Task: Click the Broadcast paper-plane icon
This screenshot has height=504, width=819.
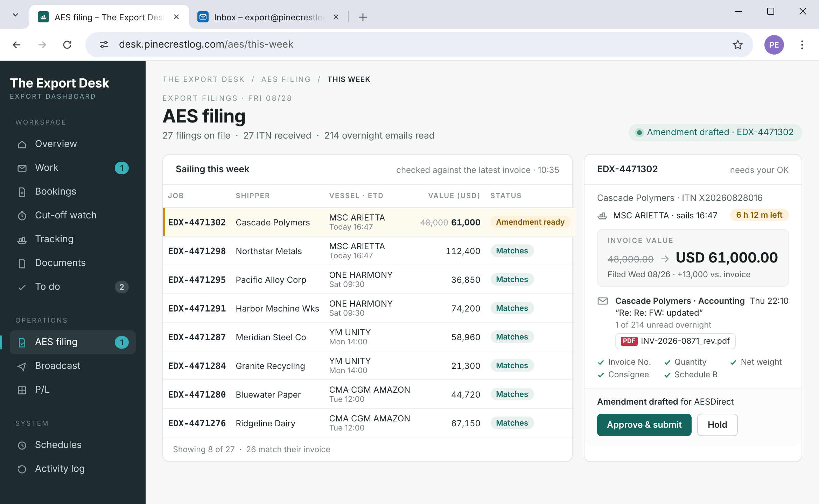Action: pyautogui.click(x=22, y=366)
